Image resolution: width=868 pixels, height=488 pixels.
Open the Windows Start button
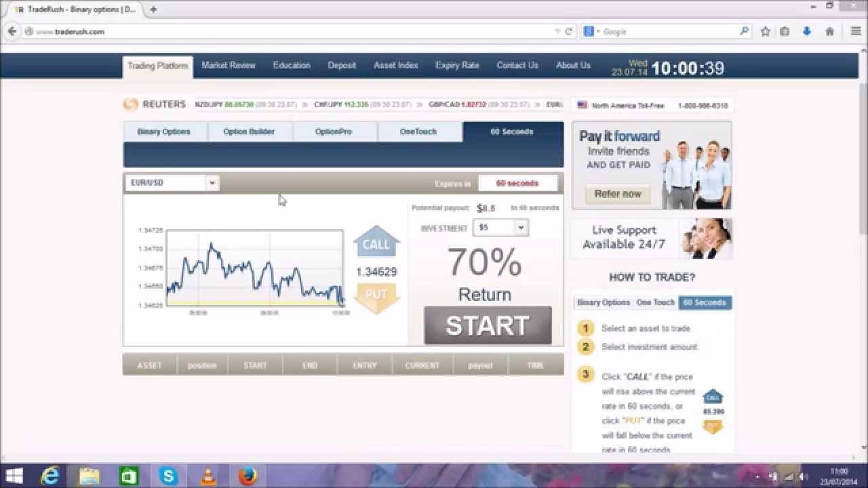14,476
